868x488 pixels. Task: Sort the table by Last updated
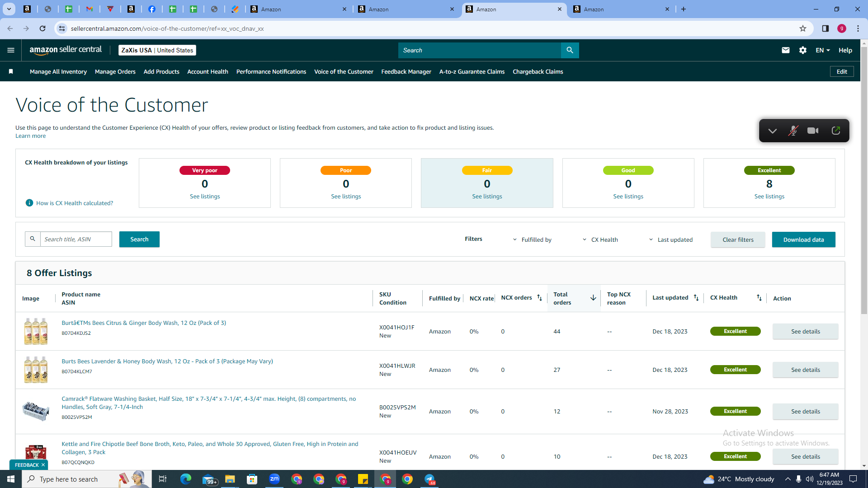point(696,298)
